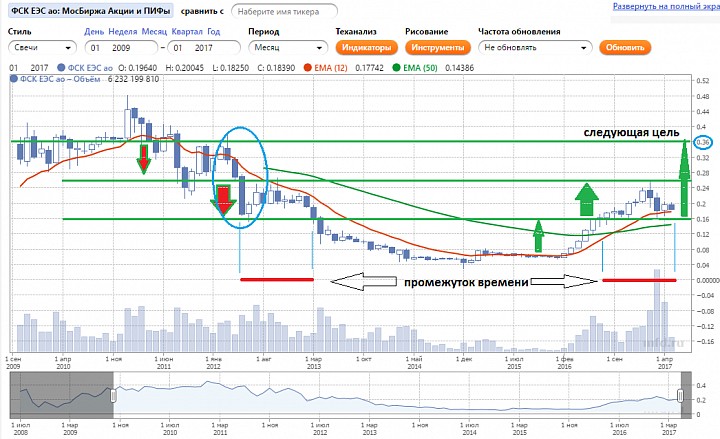
Task: Click the open price O: 0.19640
Action: click(138, 68)
